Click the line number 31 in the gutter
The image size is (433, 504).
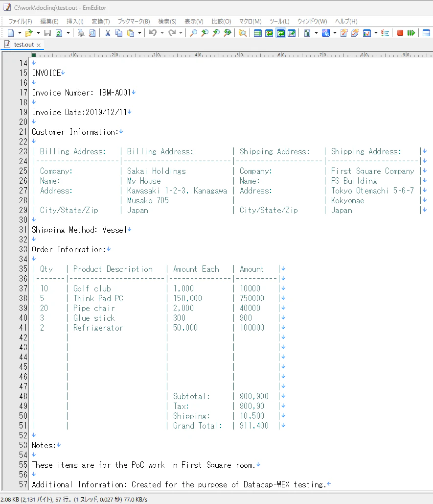(23, 230)
